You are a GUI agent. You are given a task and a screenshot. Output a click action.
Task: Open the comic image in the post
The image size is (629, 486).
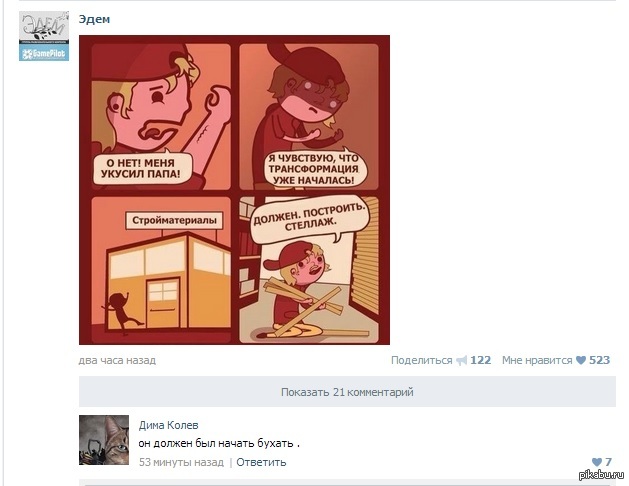point(234,190)
